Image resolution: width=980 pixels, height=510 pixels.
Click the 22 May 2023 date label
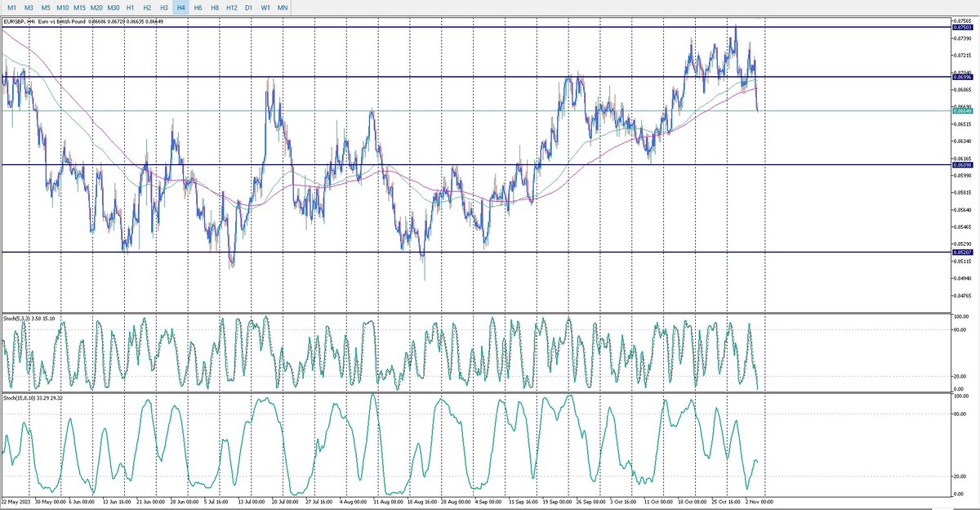[15, 503]
